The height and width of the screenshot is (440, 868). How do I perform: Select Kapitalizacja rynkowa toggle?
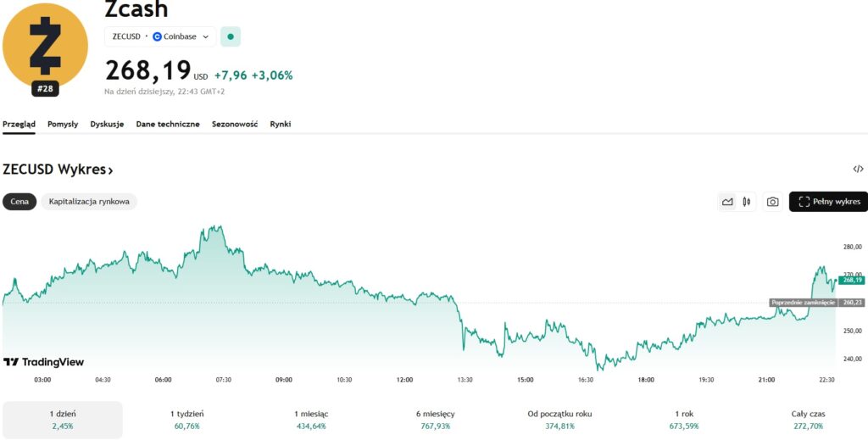point(89,202)
